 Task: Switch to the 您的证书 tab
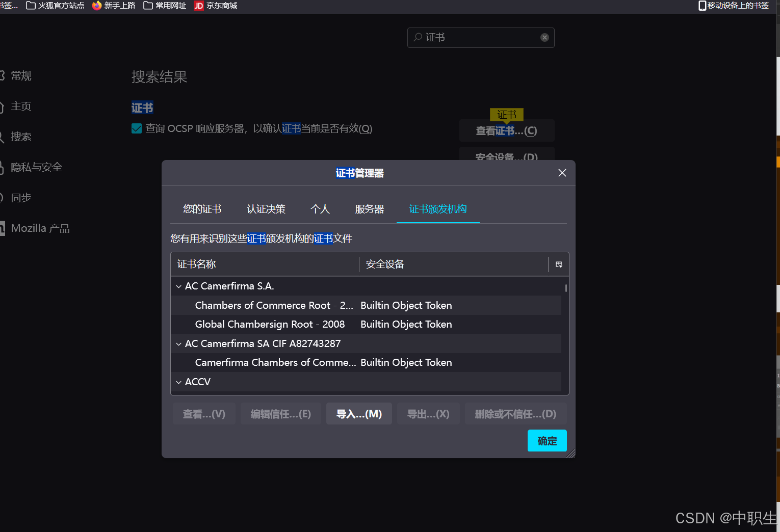tap(202, 209)
